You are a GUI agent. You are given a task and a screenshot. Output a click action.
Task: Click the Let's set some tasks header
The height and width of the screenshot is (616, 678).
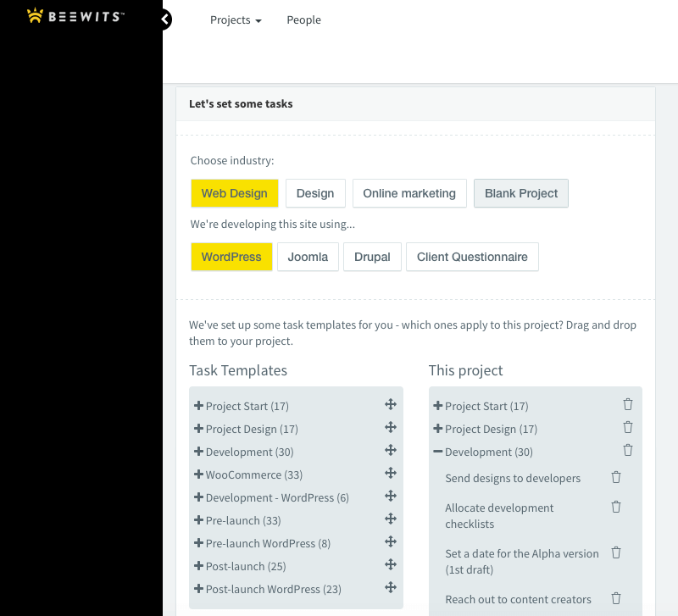coord(241,103)
